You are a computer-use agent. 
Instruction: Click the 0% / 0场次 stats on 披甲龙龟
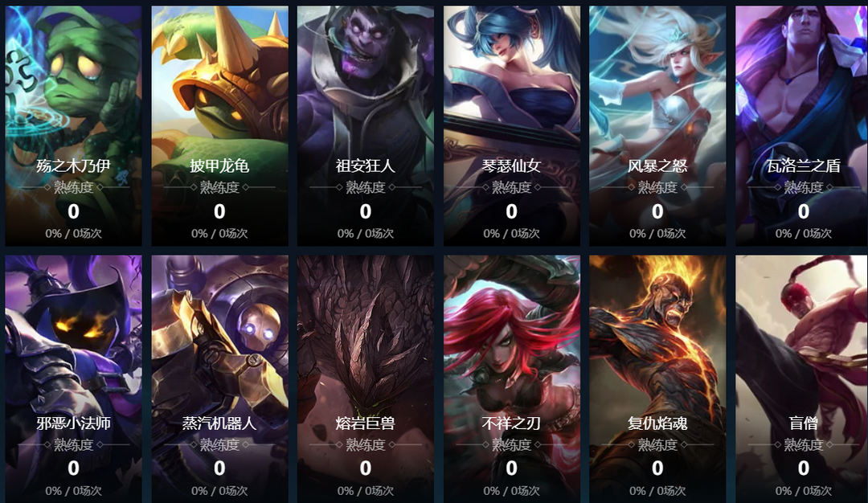pos(219,234)
